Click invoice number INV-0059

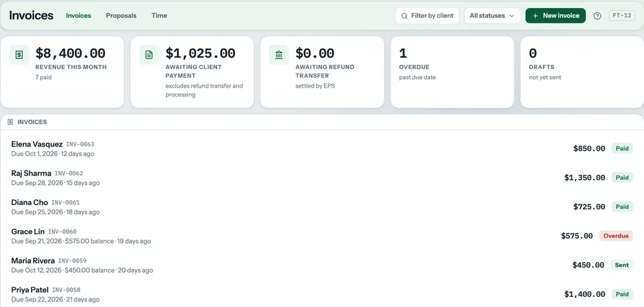click(72, 261)
